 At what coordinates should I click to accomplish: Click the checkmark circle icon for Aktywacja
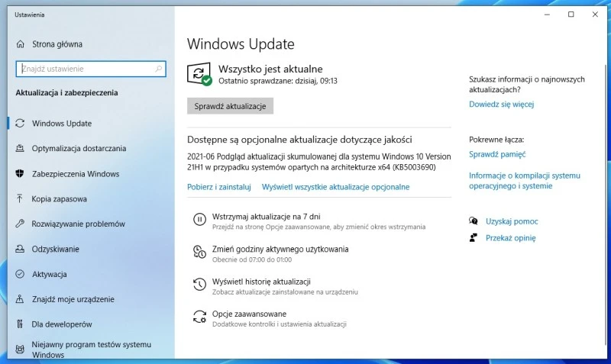click(x=20, y=274)
